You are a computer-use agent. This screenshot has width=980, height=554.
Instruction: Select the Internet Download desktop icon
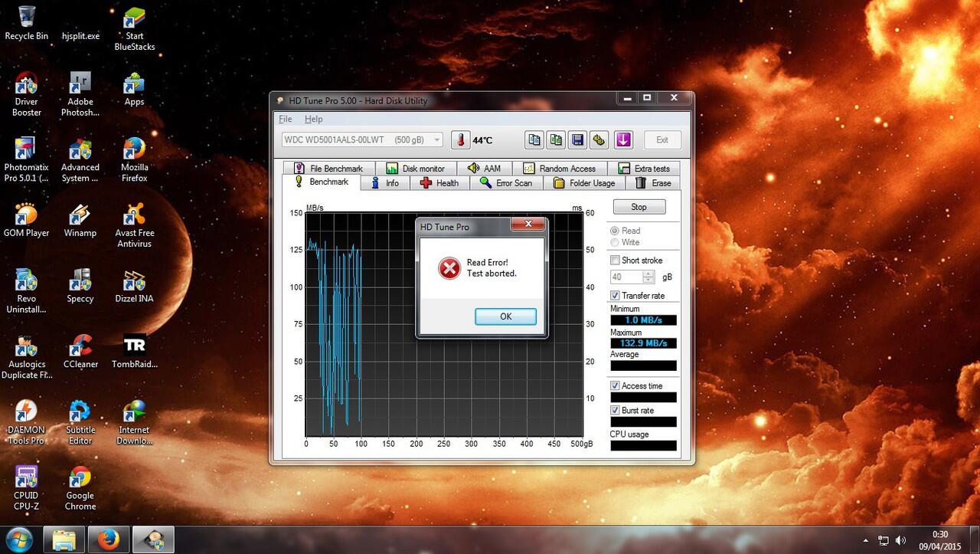click(x=135, y=422)
